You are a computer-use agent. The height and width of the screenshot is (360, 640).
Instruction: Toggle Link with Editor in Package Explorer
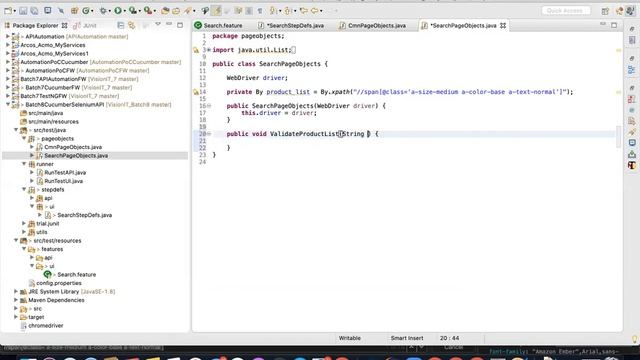tap(131, 25)
